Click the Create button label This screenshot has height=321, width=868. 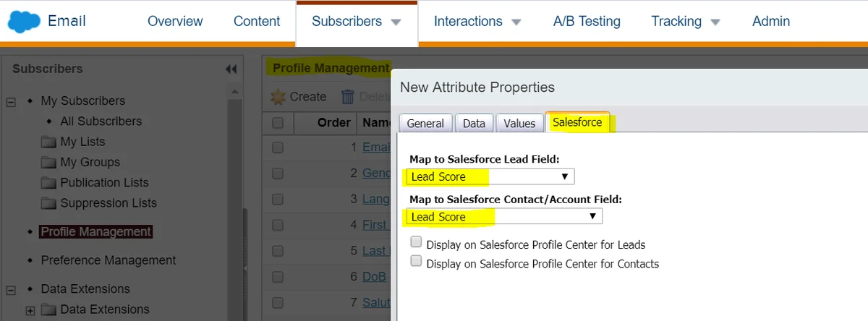coord(308,96)
